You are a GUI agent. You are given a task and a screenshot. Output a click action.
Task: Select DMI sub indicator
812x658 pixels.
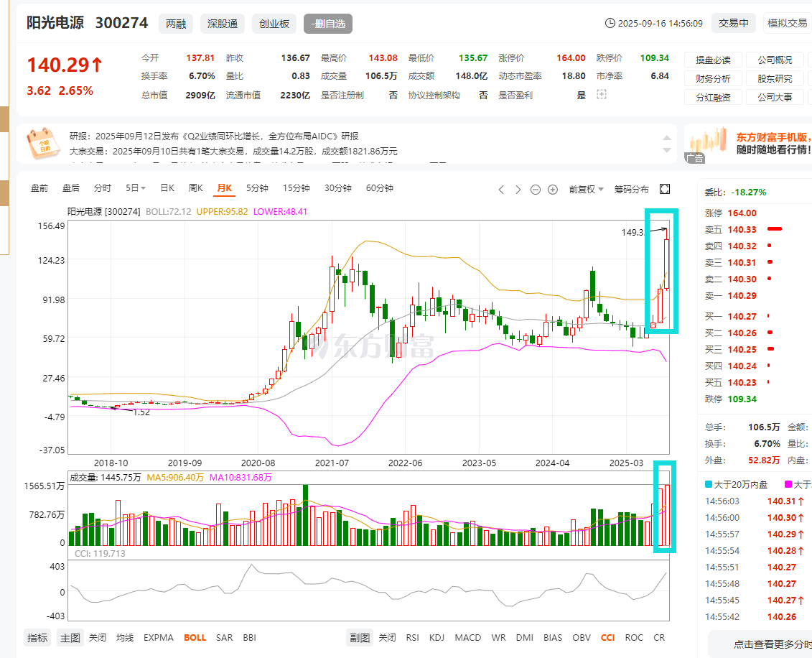click(x=525, y=638)
